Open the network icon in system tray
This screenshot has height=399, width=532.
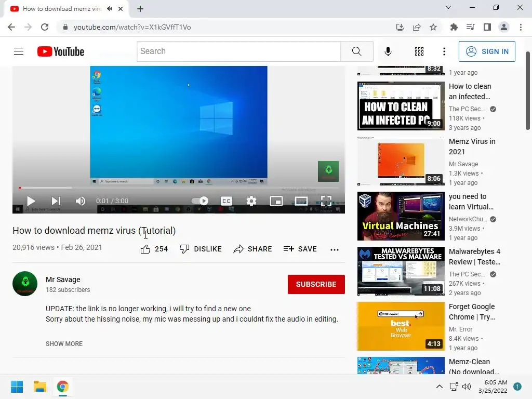tap(454, 387)
